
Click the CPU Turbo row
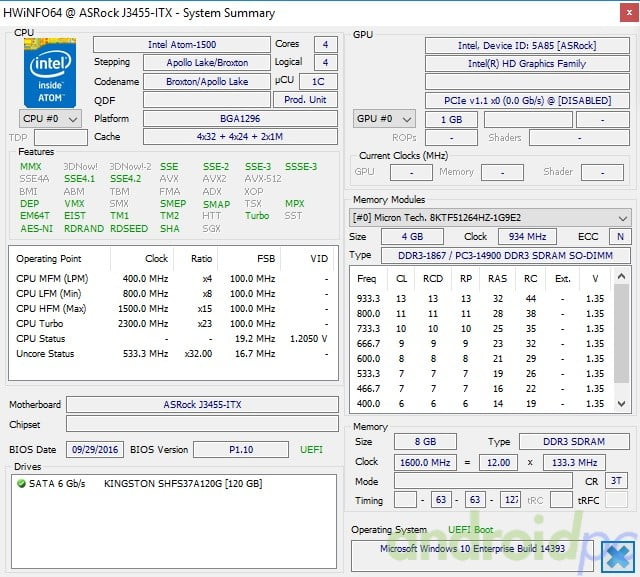[173, 324]
